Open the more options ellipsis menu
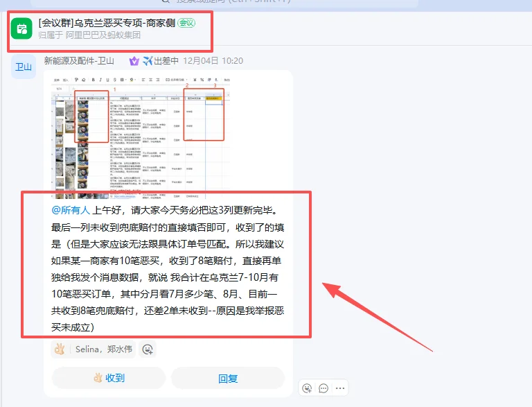The image size is (532, 407). point(340,388)
